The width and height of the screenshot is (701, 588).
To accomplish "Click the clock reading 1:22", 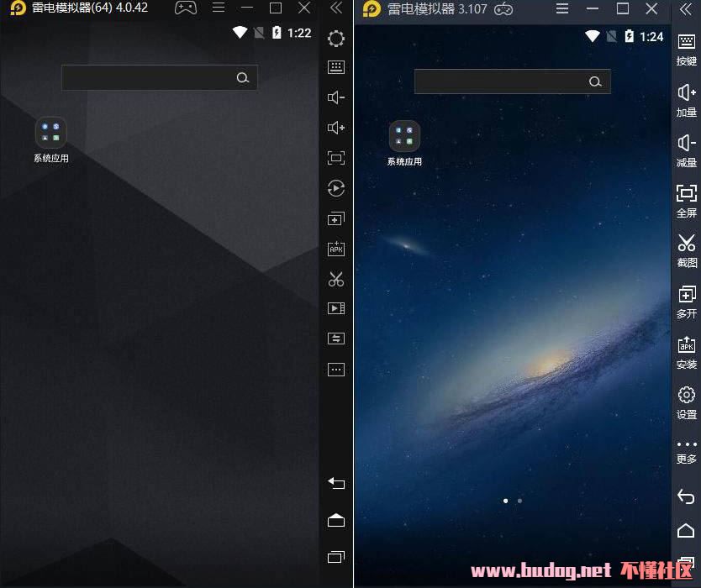I will (x=299, y=33).
